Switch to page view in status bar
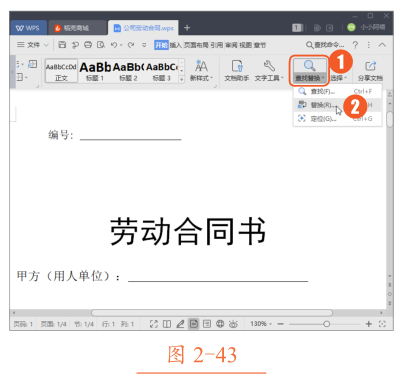Image resolution: width=401 pixels, height=382 pixels. (194, 324)
